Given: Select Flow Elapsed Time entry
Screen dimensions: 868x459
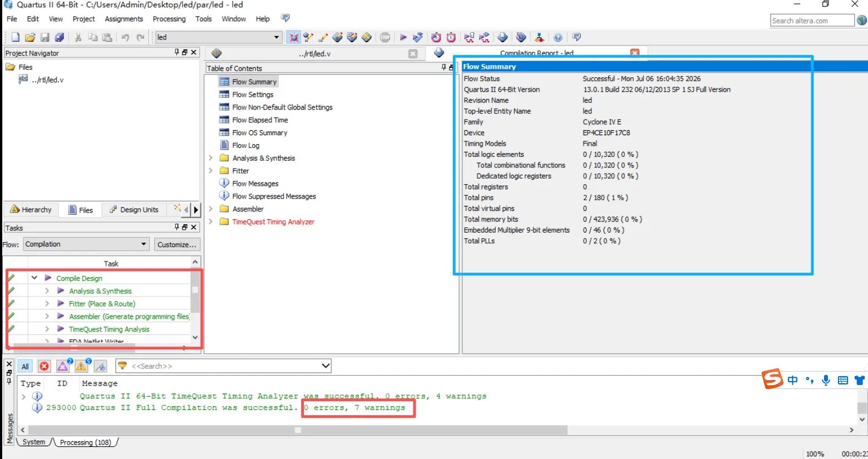Looking at the screenshot, I should (x=260, y=120).
